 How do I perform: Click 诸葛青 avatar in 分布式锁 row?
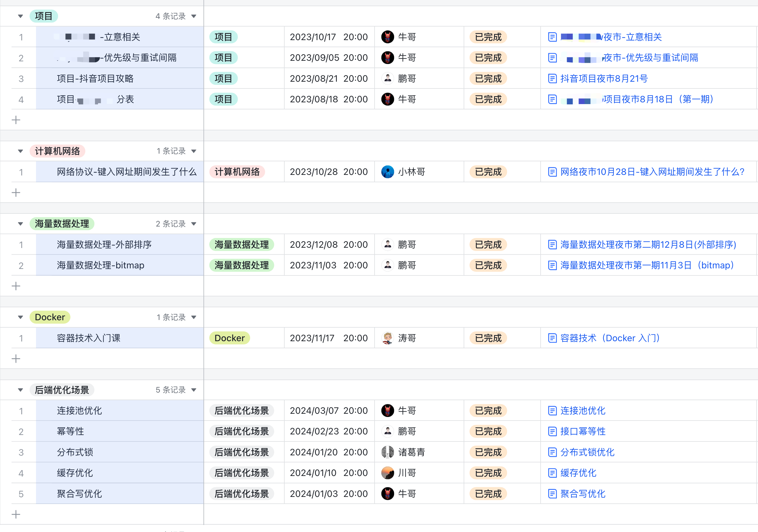point(387,452)
